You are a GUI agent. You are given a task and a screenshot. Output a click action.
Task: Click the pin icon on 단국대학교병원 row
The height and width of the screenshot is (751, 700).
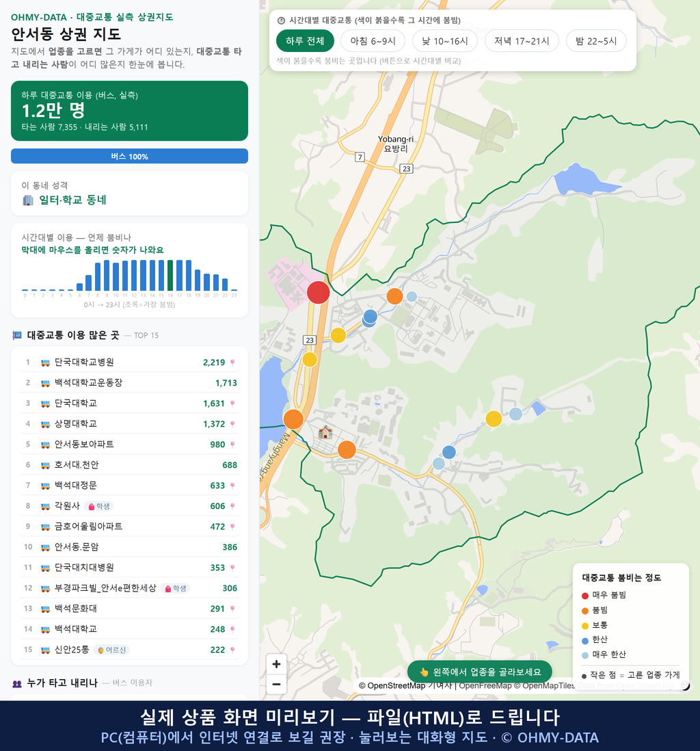(x=232, y=363)
